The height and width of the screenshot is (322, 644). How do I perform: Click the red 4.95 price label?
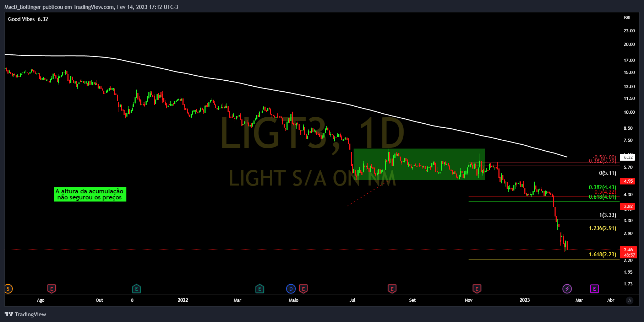click(628, 181)
